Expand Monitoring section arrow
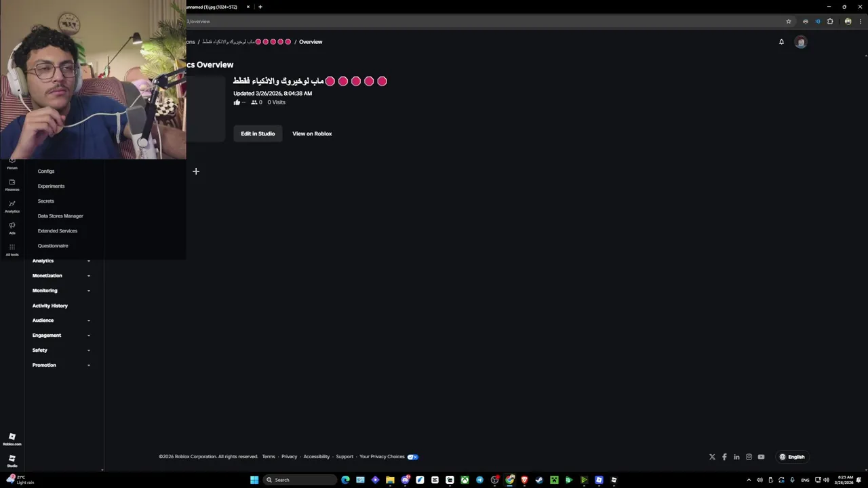The width and height of the screenshot is (868, 488). pyautogui.click(x=89, y=291)
